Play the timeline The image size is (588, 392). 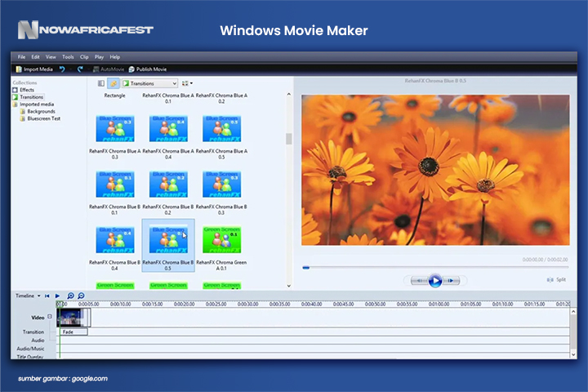coord(57,296)
